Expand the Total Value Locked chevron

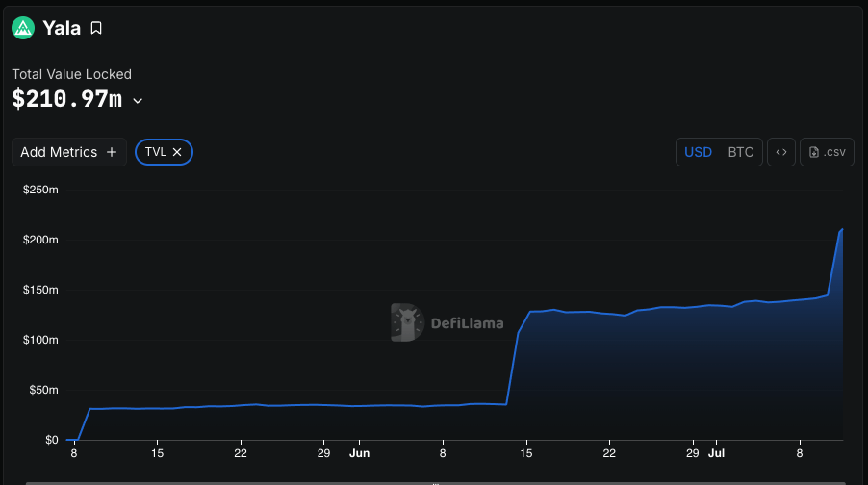pyautogui.click(x=138, y=101)
